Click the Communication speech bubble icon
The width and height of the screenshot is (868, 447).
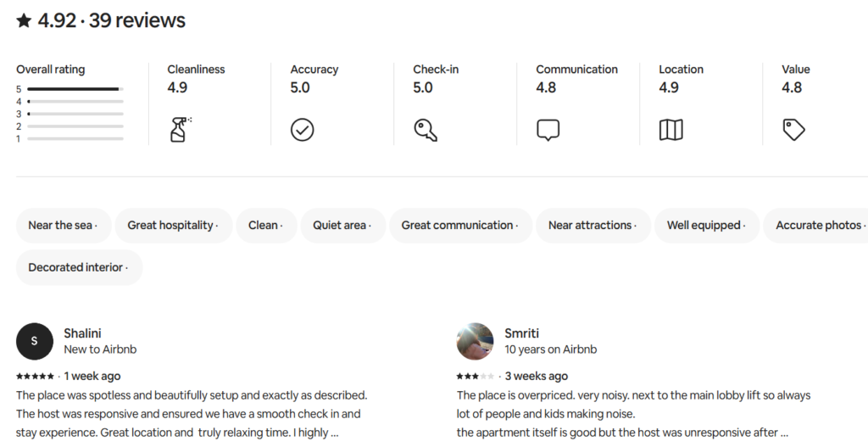pos(548,130)
